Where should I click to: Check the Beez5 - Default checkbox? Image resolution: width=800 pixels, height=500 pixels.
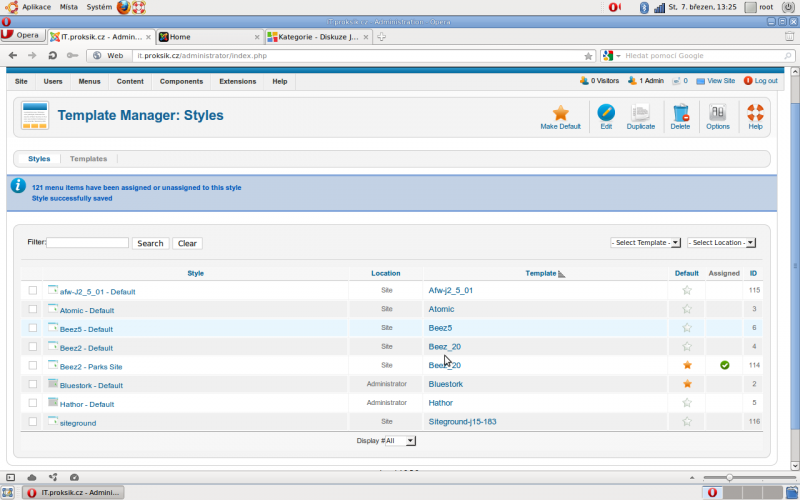(33, 328)
